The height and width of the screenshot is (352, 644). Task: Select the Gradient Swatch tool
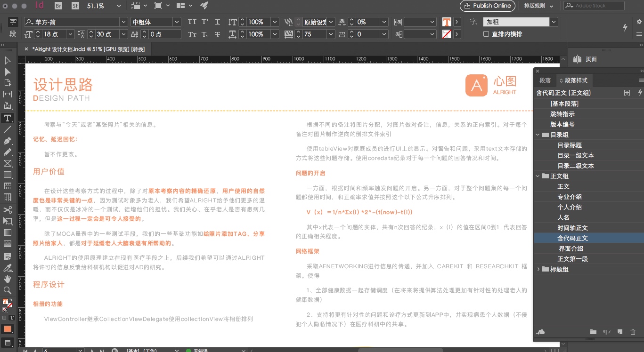click(8, 232)
